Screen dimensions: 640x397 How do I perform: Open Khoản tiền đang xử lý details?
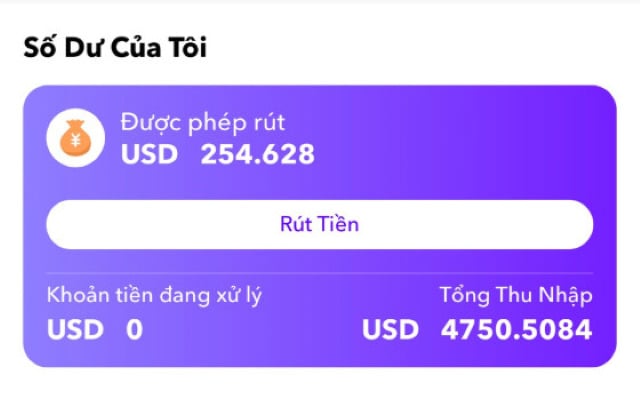coord(154,295)
